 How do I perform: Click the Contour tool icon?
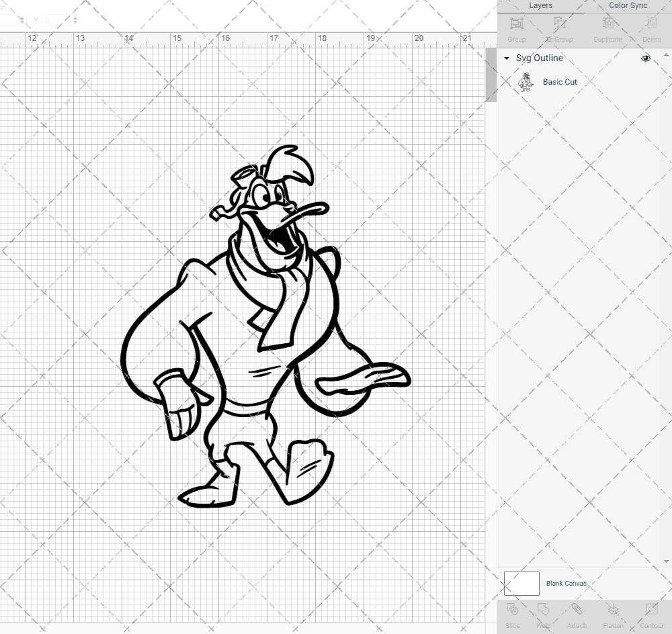[x=651, y=610]
